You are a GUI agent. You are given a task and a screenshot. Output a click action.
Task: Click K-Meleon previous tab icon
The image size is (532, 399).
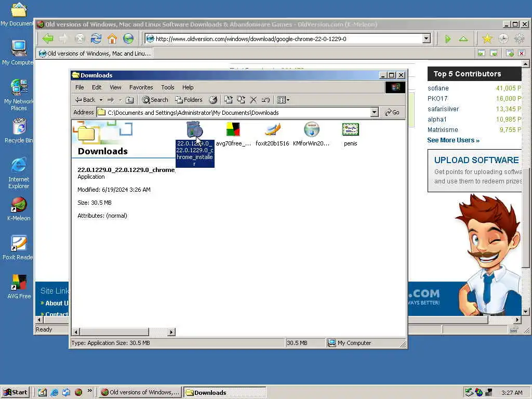tap(482, 53)
